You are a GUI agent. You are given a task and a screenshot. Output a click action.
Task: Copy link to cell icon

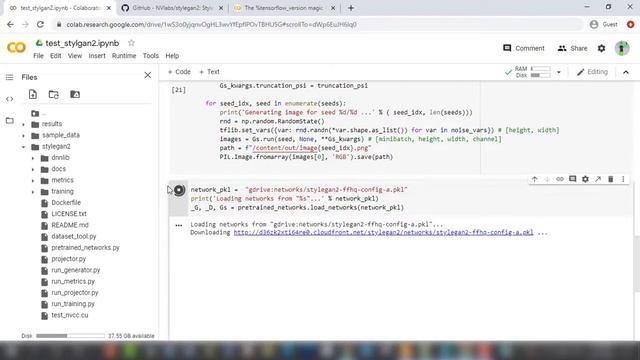(x=560, y=179)
